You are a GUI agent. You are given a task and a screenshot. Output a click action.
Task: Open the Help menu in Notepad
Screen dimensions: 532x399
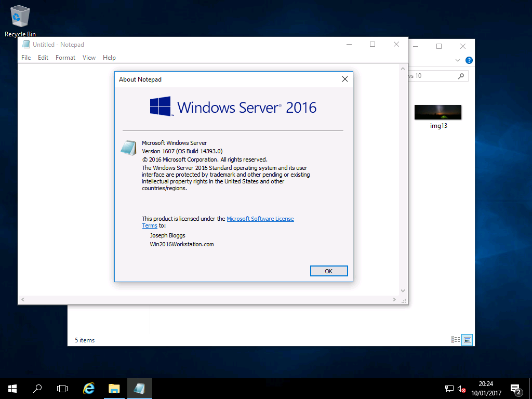pos(109,58)
